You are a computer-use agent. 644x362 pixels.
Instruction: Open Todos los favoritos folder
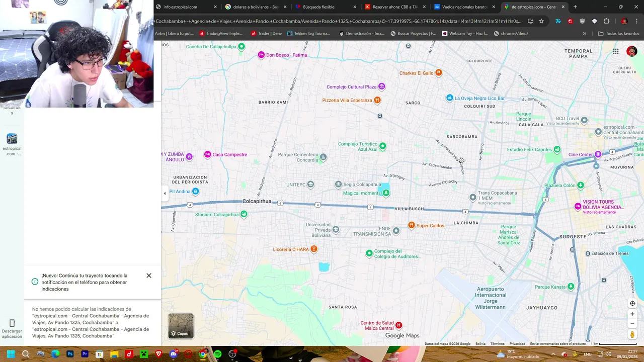[618, 34]
